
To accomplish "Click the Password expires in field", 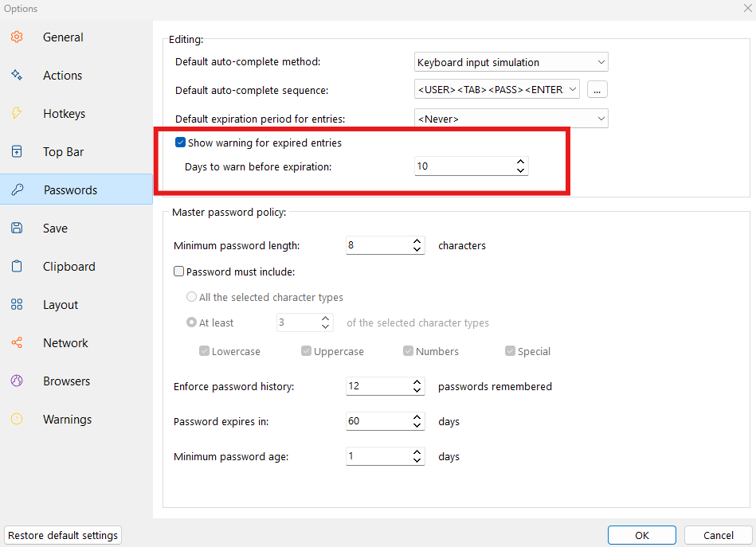I will coord(386,421).
